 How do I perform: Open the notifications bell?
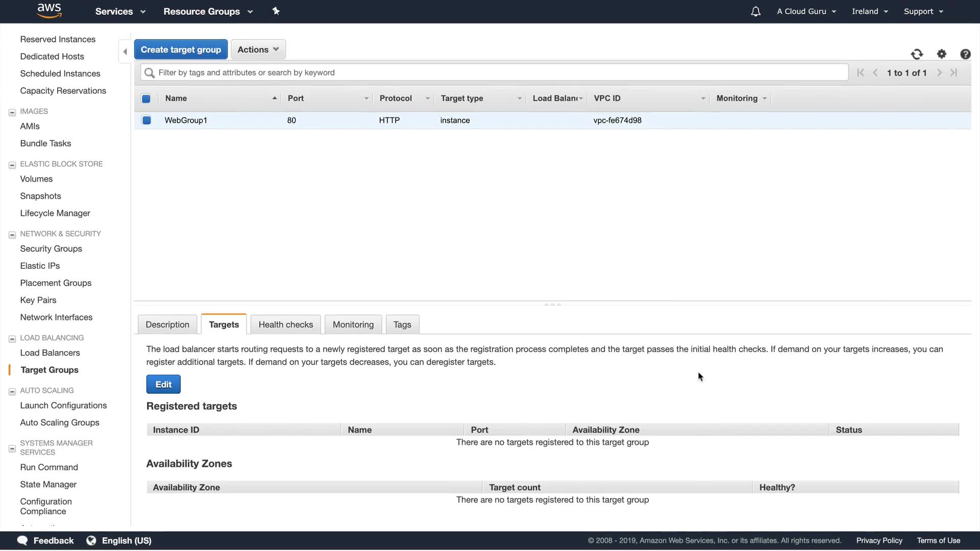coord(755,11)
